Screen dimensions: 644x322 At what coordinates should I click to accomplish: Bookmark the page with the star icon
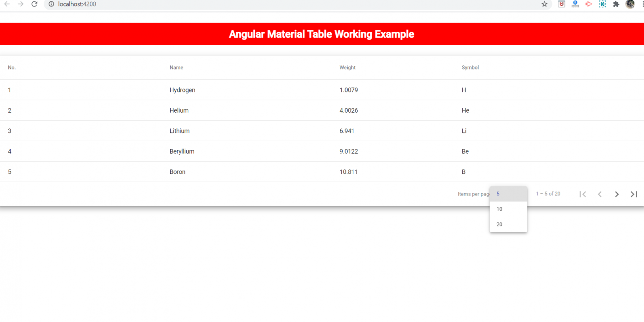click(544, 4)
